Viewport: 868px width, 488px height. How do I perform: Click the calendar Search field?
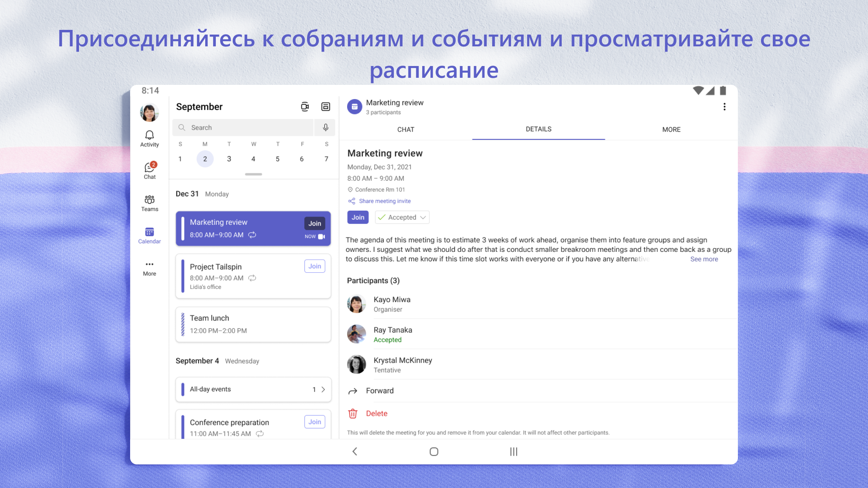click(243, 127)
